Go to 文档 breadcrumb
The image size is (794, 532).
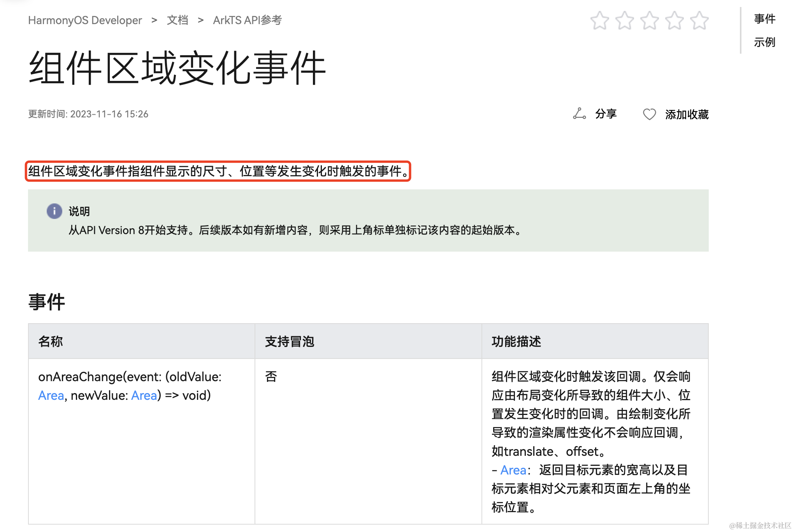pyautogui.click(x=177, y=20)
